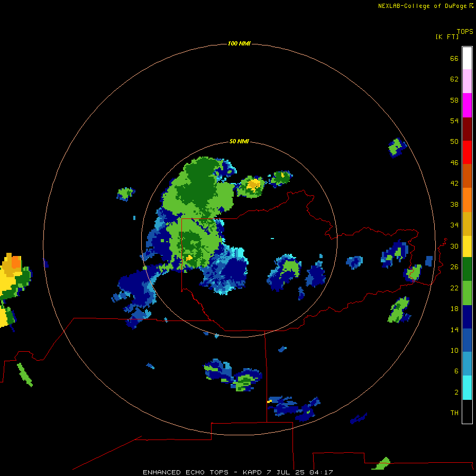Screen dimensions: 476x476
Task: Click the "2" scale label
Action: click(456, 392)
